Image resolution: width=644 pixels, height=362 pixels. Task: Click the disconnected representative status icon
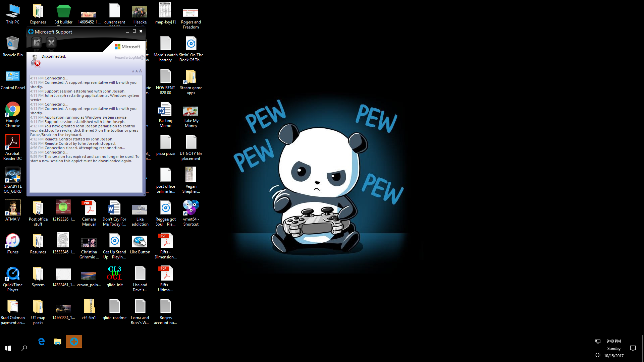35,61
